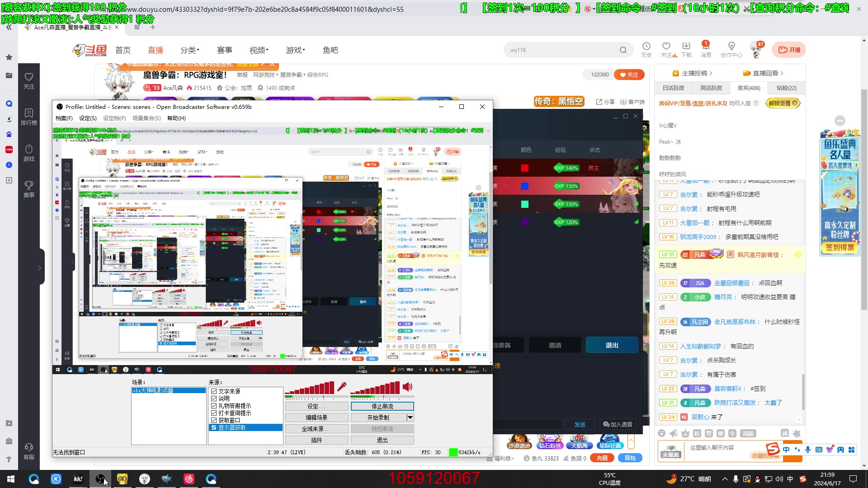Expand the 开始录制 dropdown arrow
Viewport: 868px width, 488px height.
[410, 418]
